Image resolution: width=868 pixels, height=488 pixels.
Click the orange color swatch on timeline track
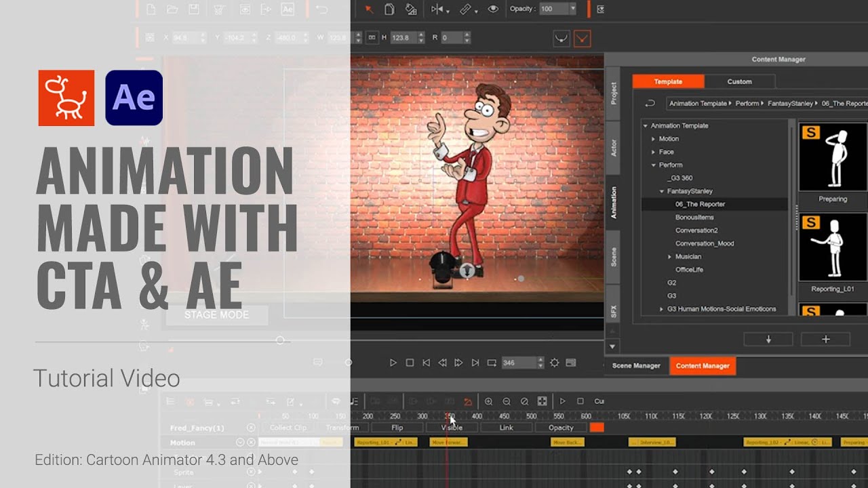[x=597, y=428]
